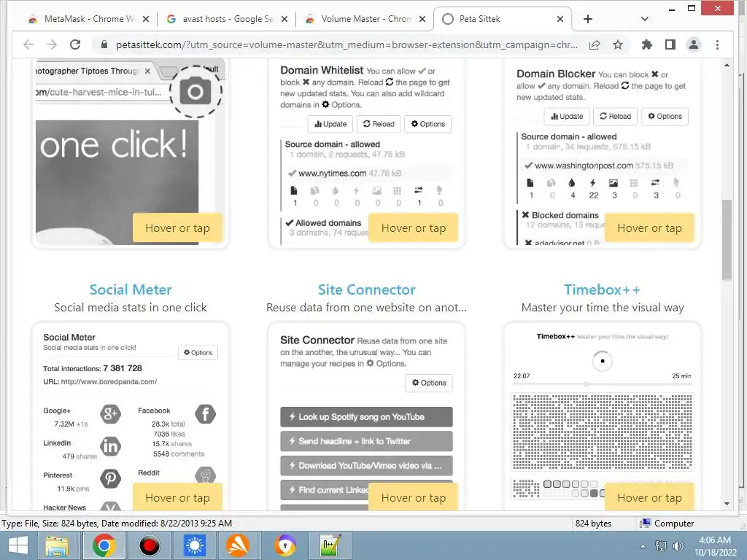Click the Reddit round icon
This screenshot has height=560, width=747.
tap(205, 475)
